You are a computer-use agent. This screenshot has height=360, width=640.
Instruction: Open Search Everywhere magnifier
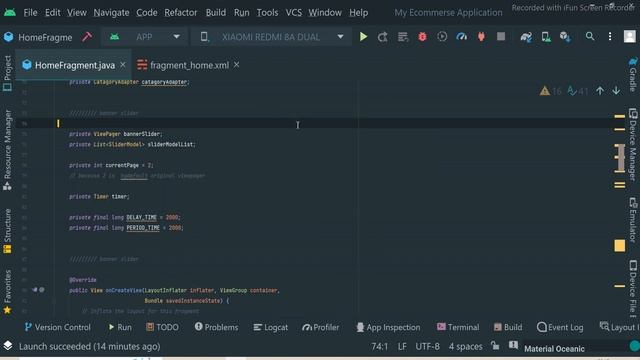click(x=590, y=36)
